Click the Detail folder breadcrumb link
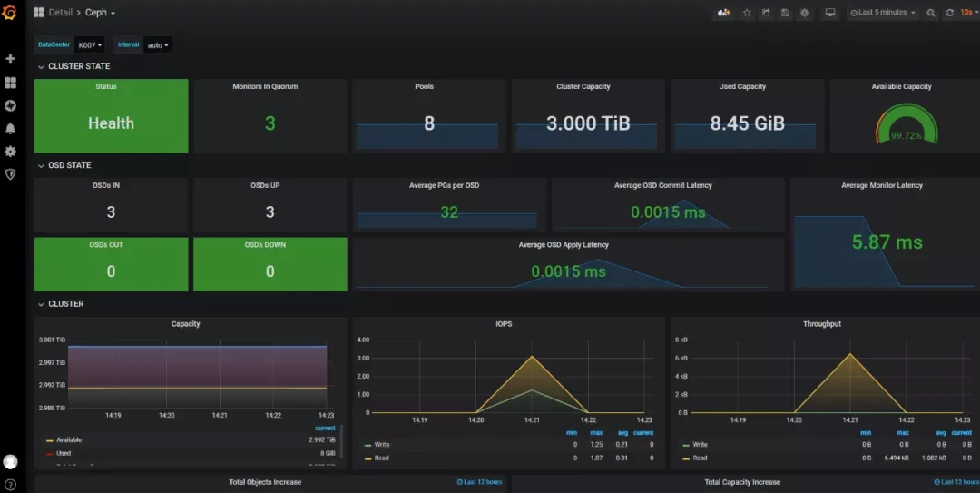The image size is (980, 493). 61,13
